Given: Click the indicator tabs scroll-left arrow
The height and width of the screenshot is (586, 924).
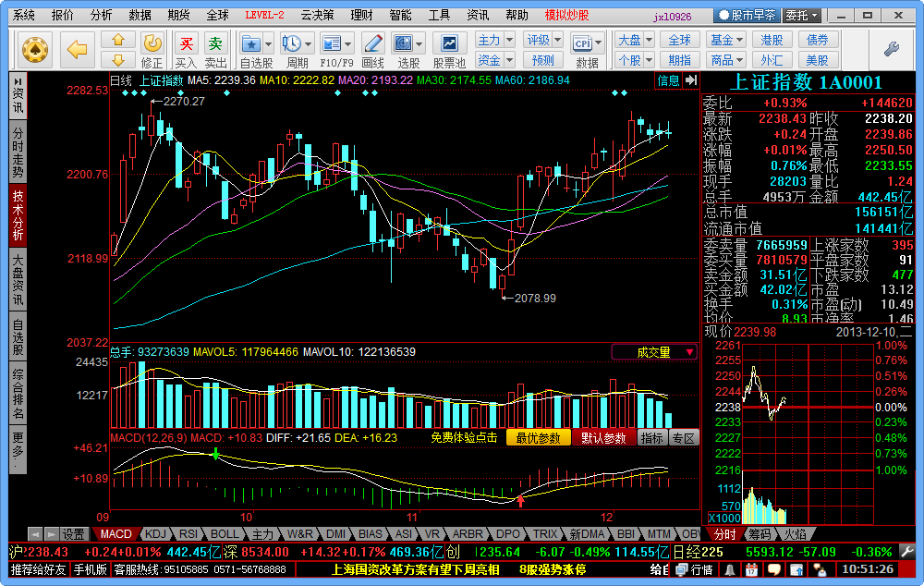Looking at the screenshot, I should click(35, 535).
